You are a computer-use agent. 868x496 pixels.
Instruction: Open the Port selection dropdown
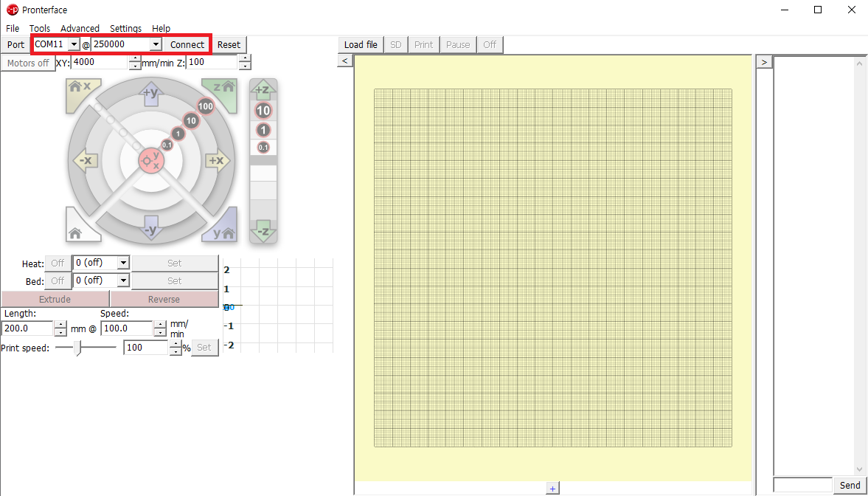click(73, 44)
